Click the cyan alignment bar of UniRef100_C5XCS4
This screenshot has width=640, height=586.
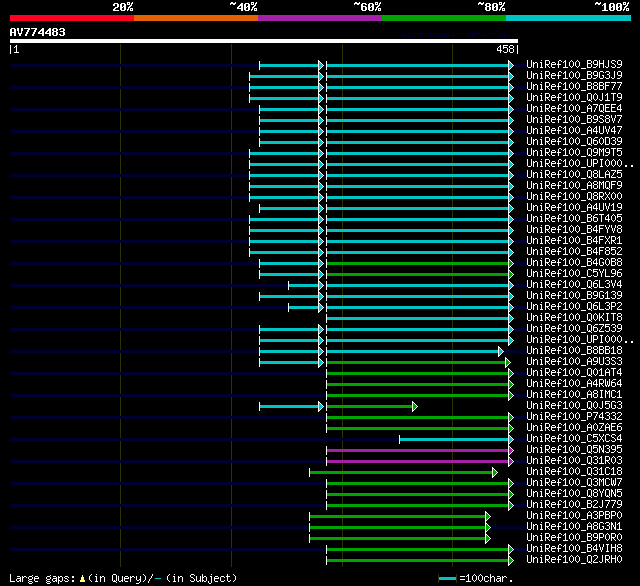coord(456,439)
